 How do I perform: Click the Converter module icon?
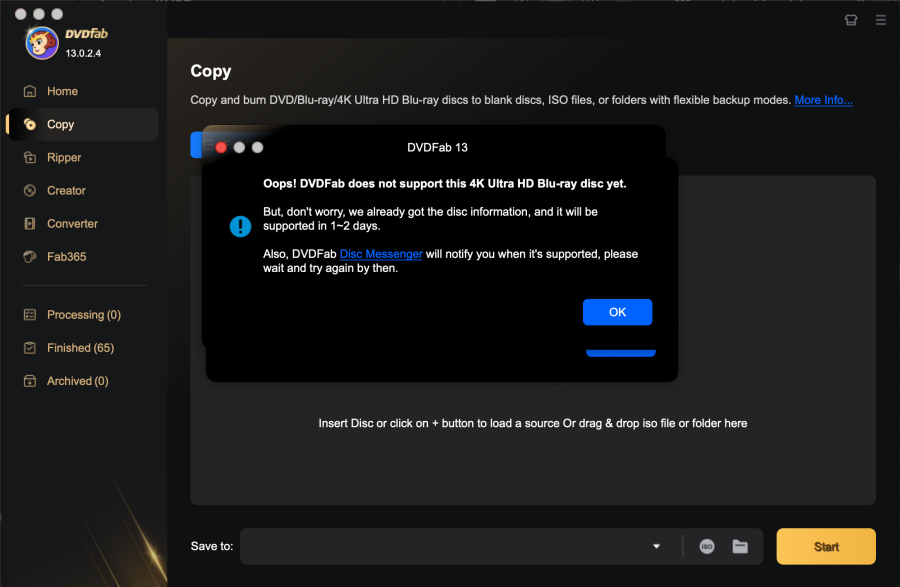30,224
